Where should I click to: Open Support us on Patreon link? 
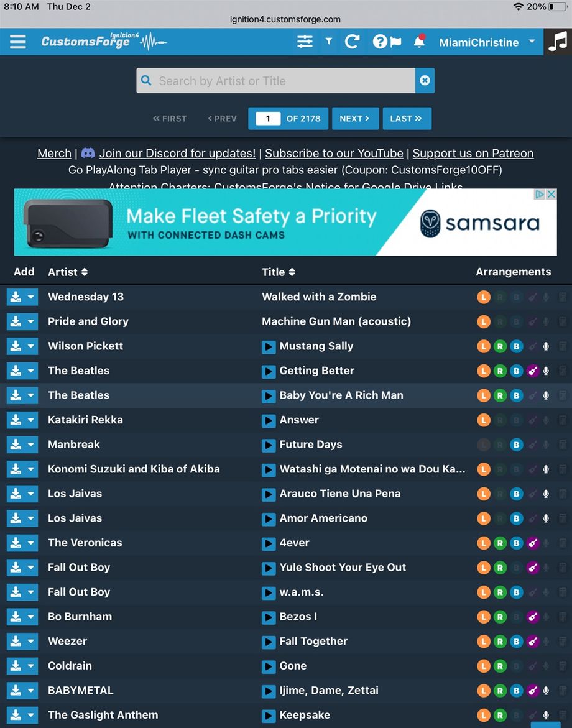(473, 153)
